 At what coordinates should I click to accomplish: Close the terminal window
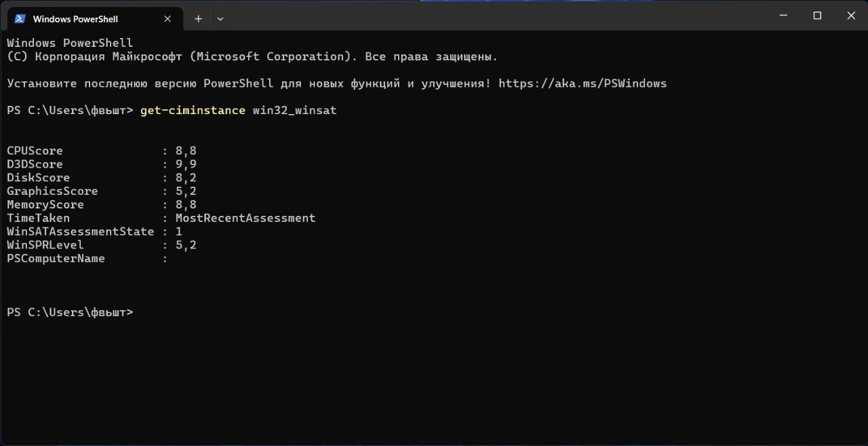(850, 16)
